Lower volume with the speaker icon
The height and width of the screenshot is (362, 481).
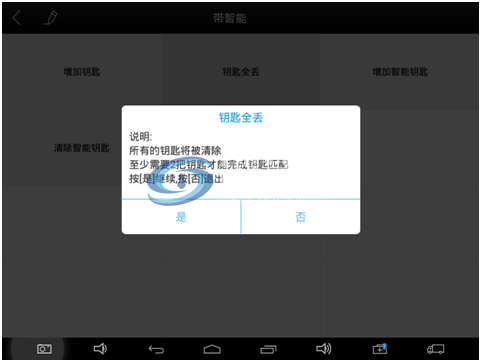point(100,349)
